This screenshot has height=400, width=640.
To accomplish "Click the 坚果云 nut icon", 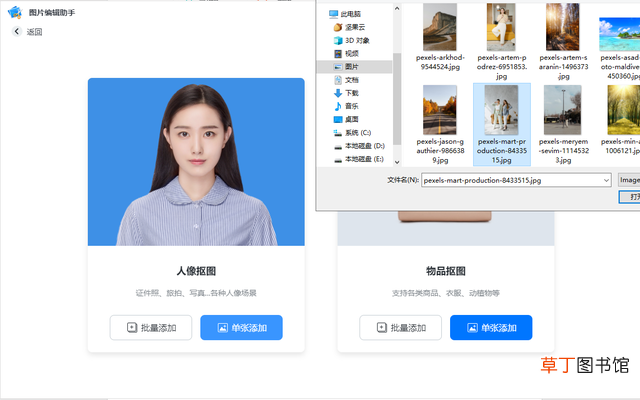I will (x=338, y=27).
